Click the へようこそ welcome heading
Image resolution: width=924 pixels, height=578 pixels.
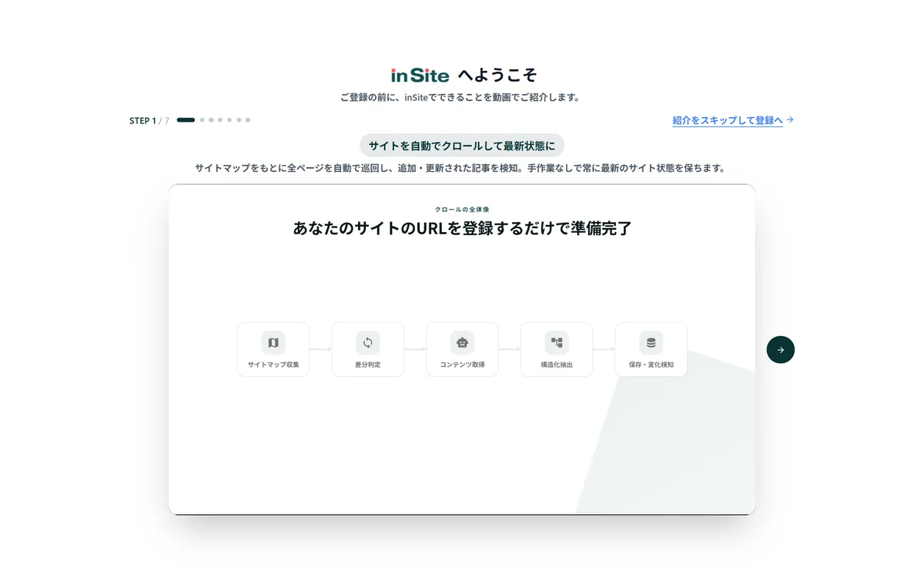(497, 76)
